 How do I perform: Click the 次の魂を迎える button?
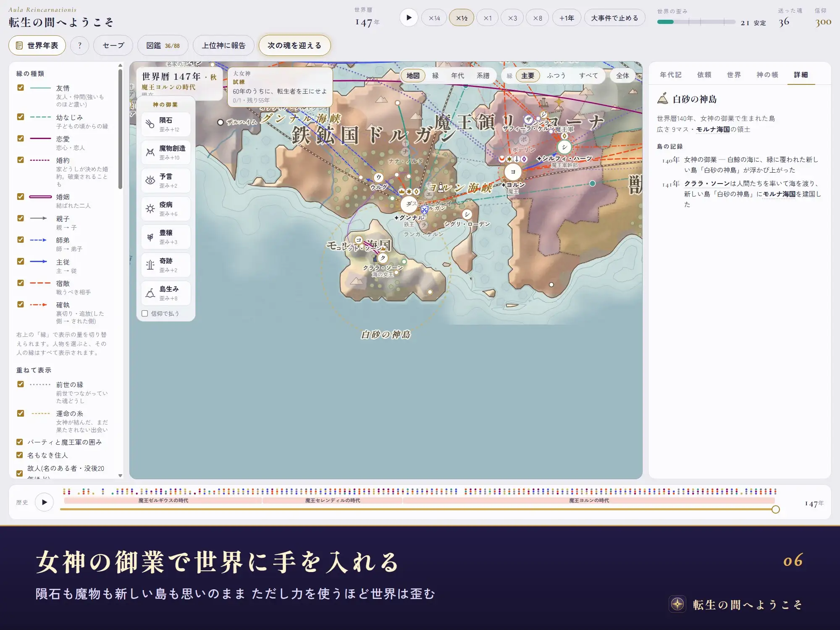(294, 45)
